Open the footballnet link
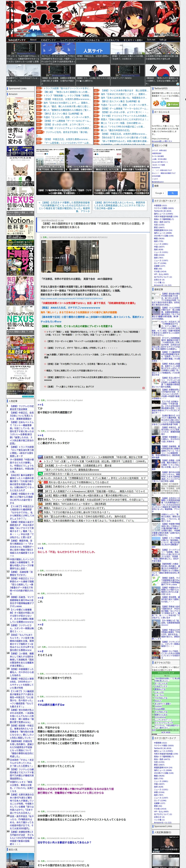This screenshot has width=186, height=868. point(156,168)
